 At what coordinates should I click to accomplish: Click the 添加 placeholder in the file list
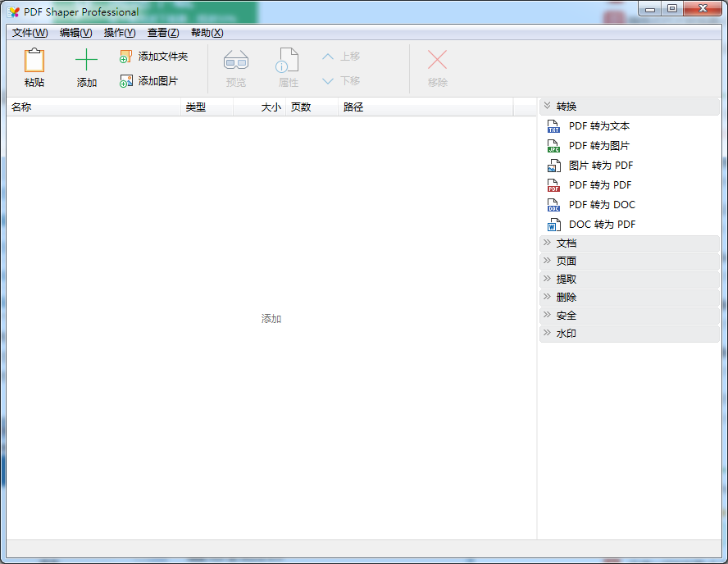271,319
